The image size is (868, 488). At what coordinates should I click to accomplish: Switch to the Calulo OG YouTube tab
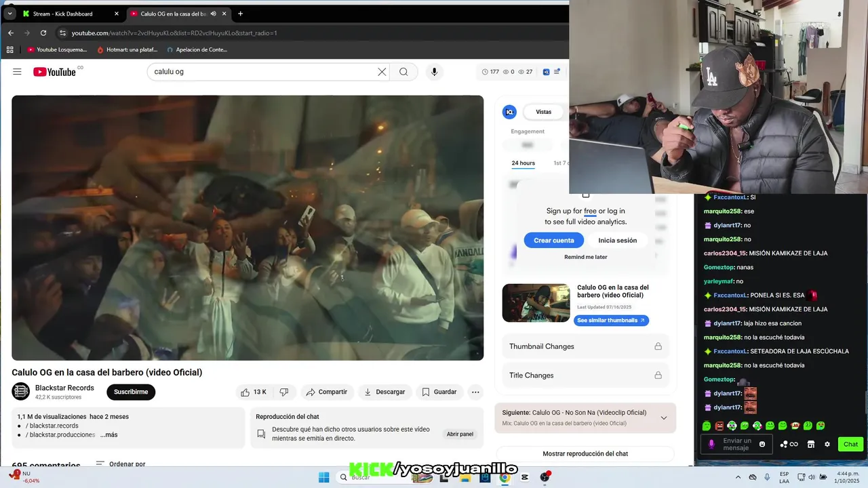pyautogui.click(x=178, y=14)
